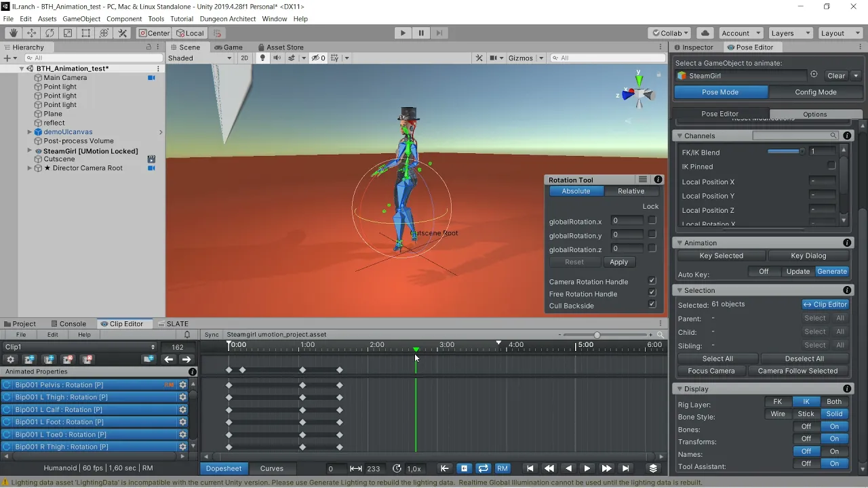Screen dimensions: 868x488
Task: Play clip backward in Clip Editor
Action: [568, 468]
